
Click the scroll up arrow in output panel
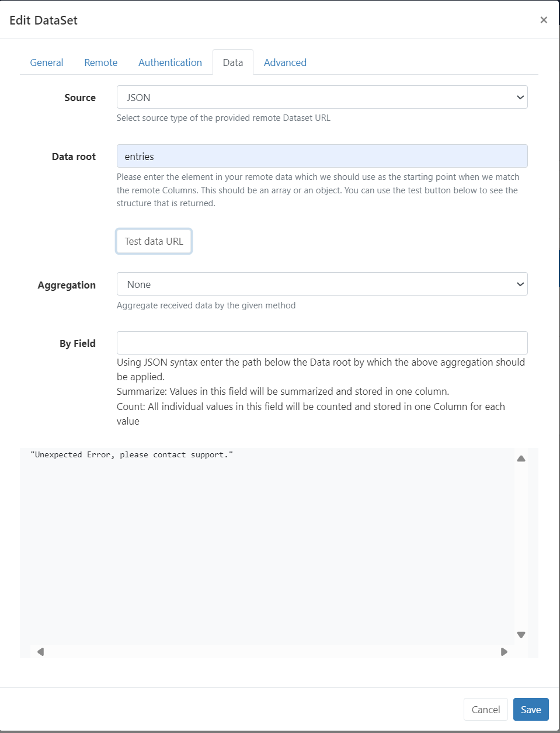coord(521,458)
